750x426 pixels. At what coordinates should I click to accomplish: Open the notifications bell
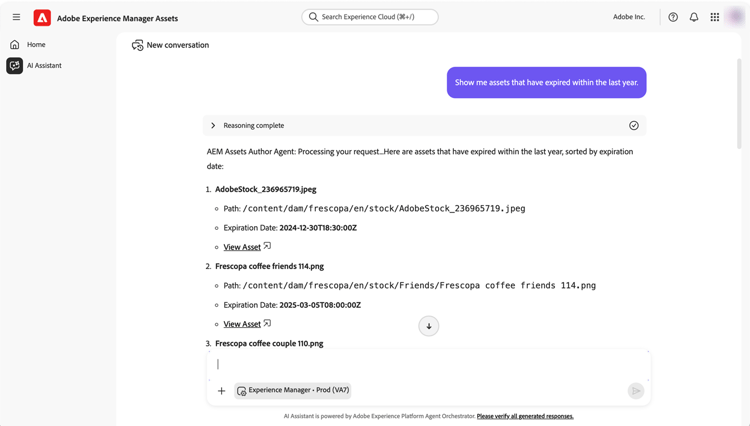pyautogui.click(x=694, y=17)
